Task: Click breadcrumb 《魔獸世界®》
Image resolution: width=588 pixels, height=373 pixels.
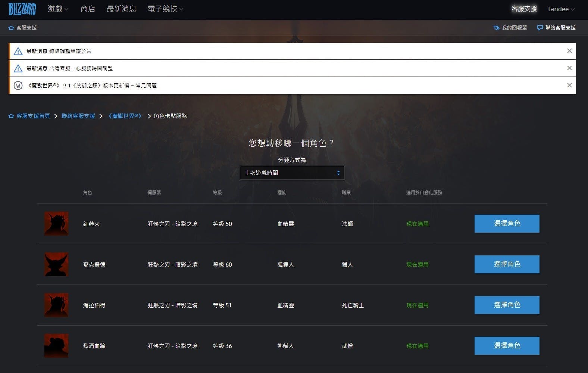Action: pyautogui.click(x=125, y=116)
